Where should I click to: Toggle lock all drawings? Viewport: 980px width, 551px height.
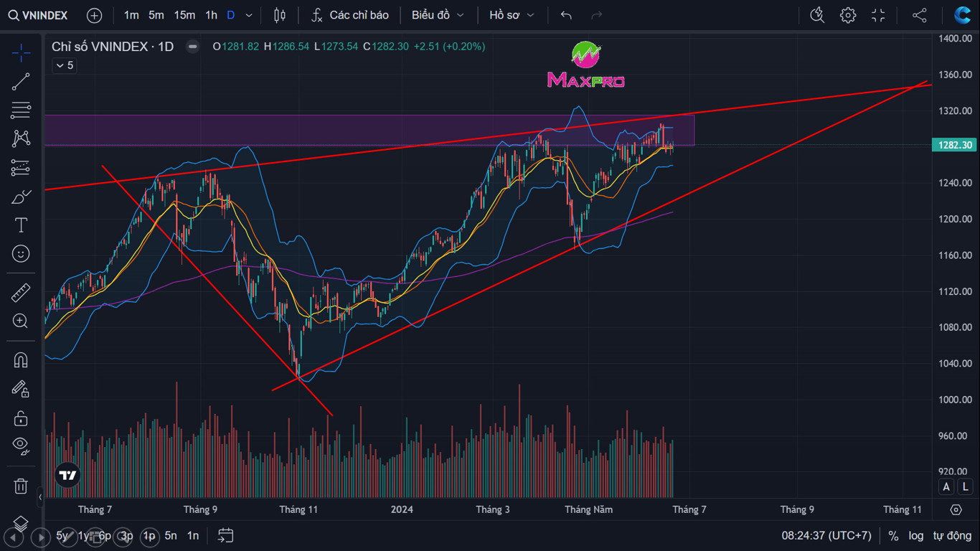click(21, 418)
